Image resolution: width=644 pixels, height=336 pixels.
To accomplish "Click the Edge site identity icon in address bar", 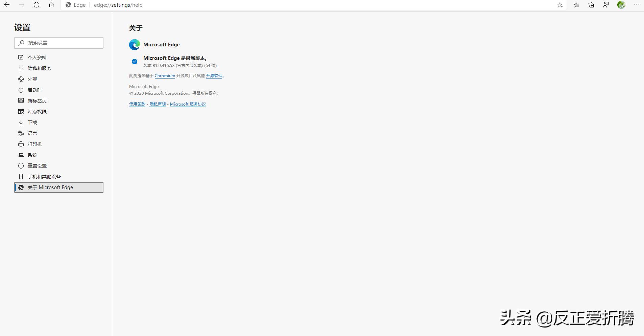I will pos(68,5).
